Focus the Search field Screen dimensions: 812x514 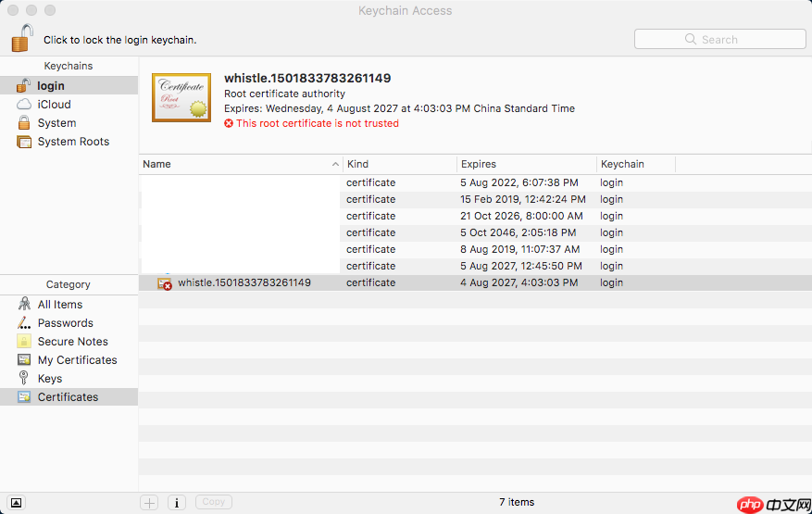pyautogui.click(x=719, y=40)
